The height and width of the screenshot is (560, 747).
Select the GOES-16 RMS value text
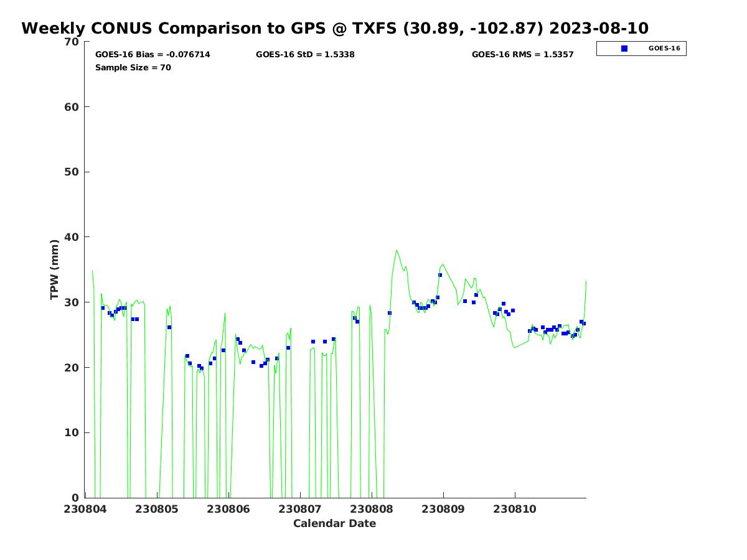522,55
